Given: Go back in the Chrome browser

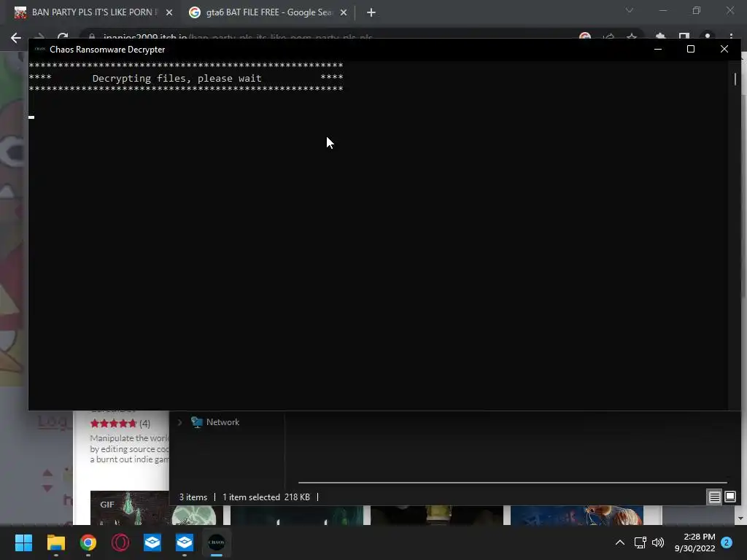Looking at the screenshot, I should coord(16,38).
